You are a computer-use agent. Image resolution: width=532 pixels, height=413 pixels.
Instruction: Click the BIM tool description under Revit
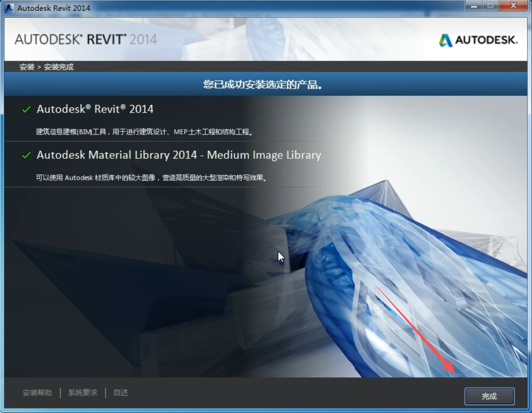pos(145,132)
